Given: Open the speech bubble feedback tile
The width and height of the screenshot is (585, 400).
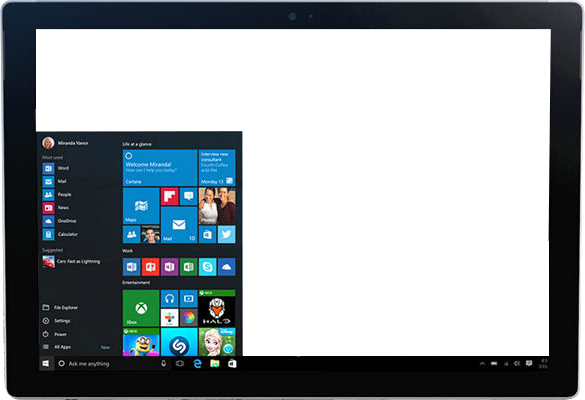Looking at the screenshot, I should point(188,196).
